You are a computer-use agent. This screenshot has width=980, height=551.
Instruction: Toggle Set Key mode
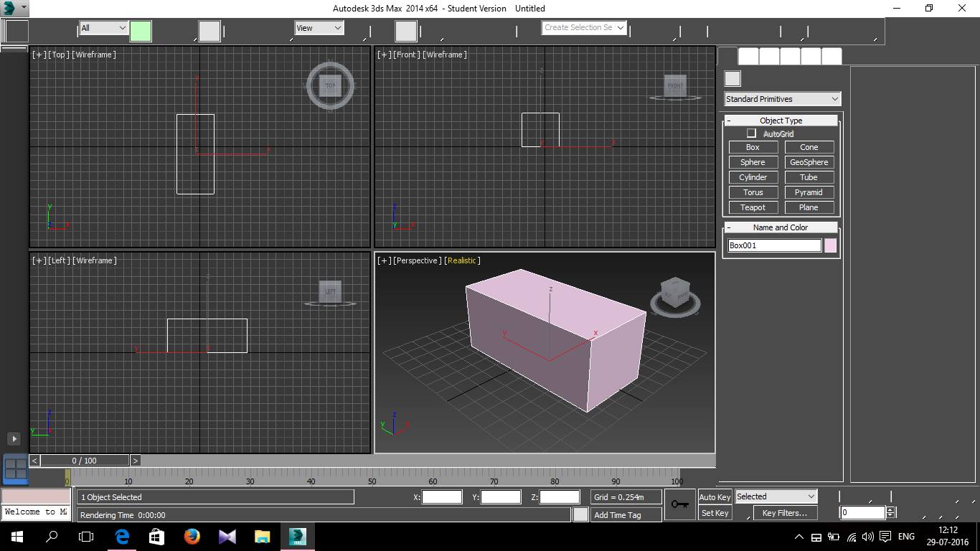point(715,513)
